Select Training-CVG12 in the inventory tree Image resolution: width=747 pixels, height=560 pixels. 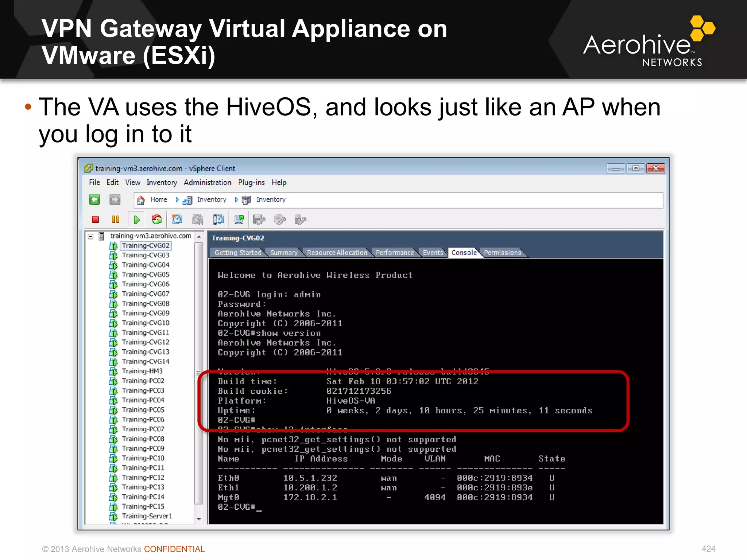(146, 342)
